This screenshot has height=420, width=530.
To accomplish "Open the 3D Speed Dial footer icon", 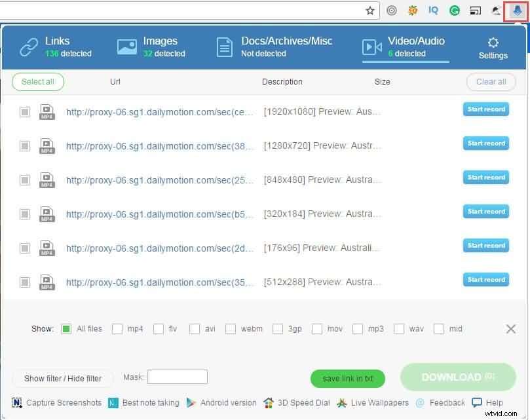I will (268, 403).
